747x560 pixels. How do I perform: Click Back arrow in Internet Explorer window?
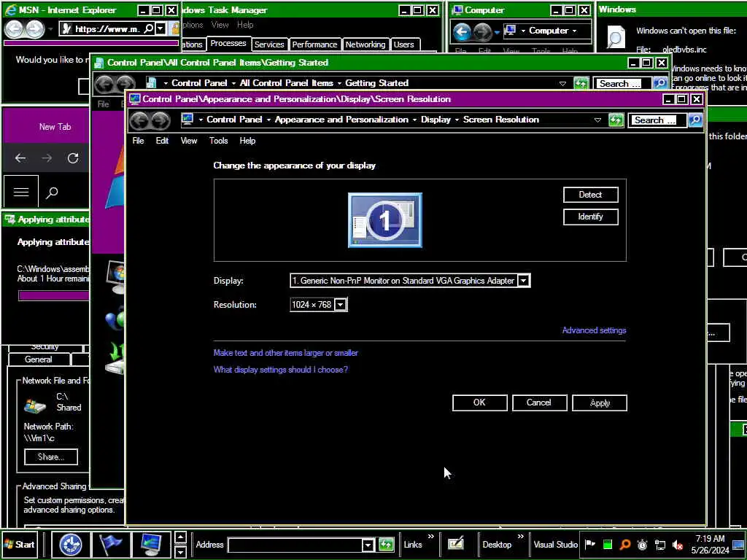point(14,29)
